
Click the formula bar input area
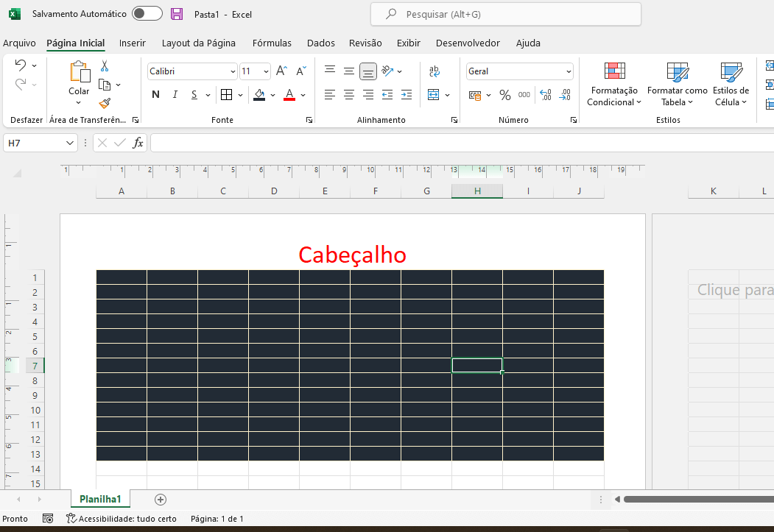click(x=462, y=143)
